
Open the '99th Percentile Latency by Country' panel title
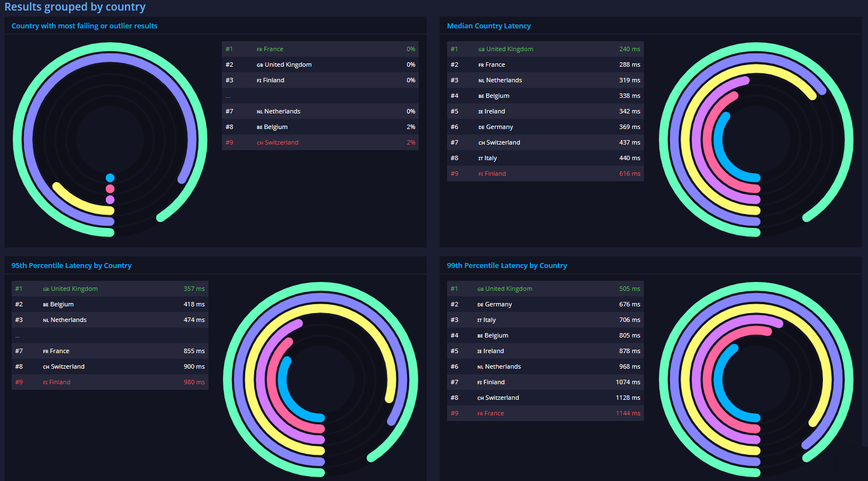tap(507, 266)
